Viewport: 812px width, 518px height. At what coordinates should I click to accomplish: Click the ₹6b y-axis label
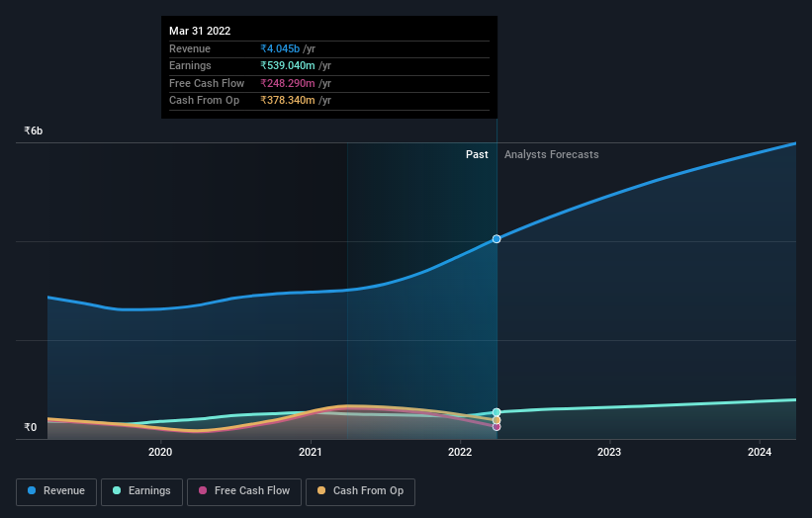(x=34, y=130)
